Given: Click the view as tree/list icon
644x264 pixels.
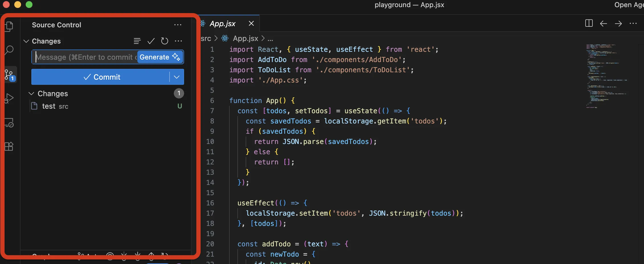Looking at the screenshot, I should point(137,41).
